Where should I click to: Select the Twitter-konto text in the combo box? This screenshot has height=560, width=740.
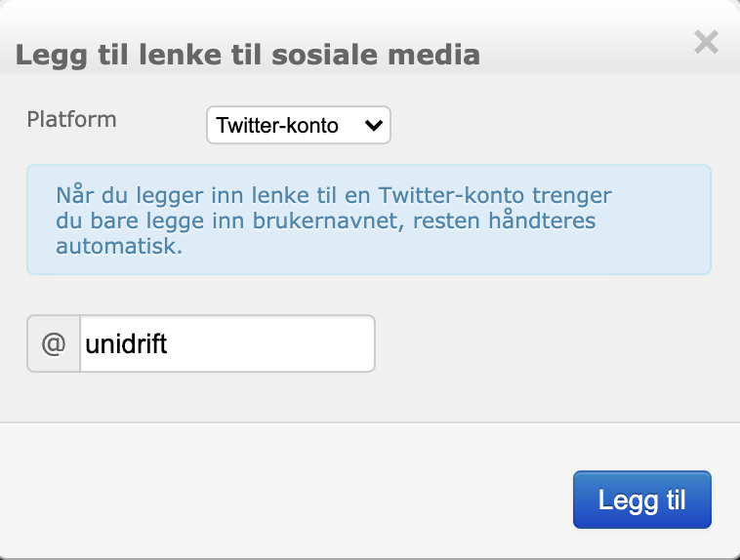(x=277, y=126)
